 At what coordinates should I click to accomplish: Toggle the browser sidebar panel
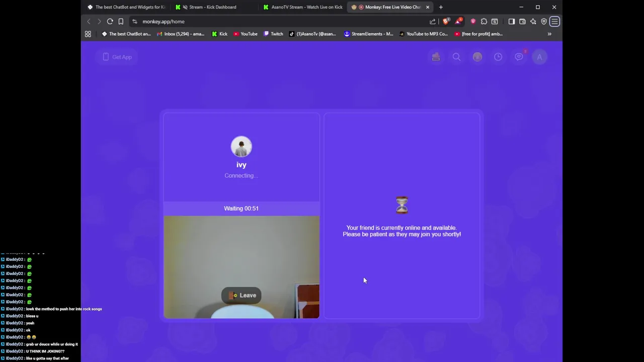(x=512, y=22)
